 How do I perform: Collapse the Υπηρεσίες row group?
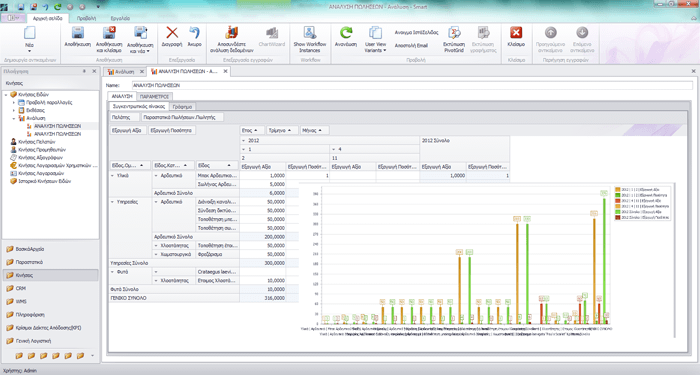[112, 202]
